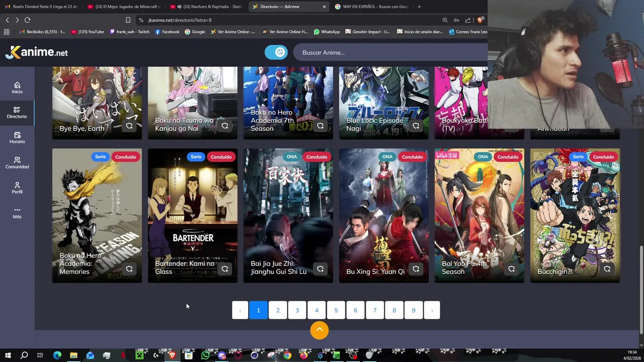The image size is (644, 362).
Task: Switch to El Mejor Jugador de Minecraft tab
Action: 124,7
